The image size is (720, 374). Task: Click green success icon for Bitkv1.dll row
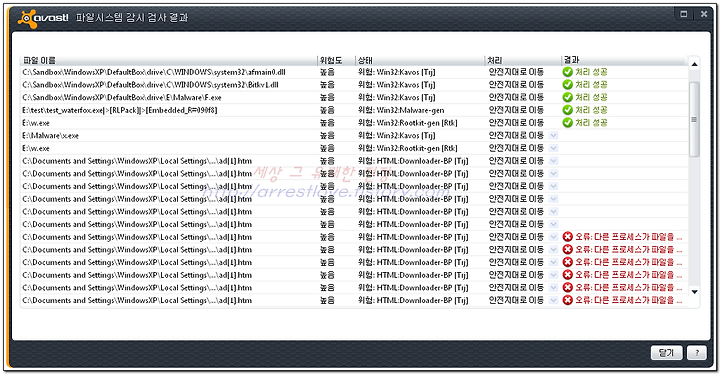tap(568, 85)
